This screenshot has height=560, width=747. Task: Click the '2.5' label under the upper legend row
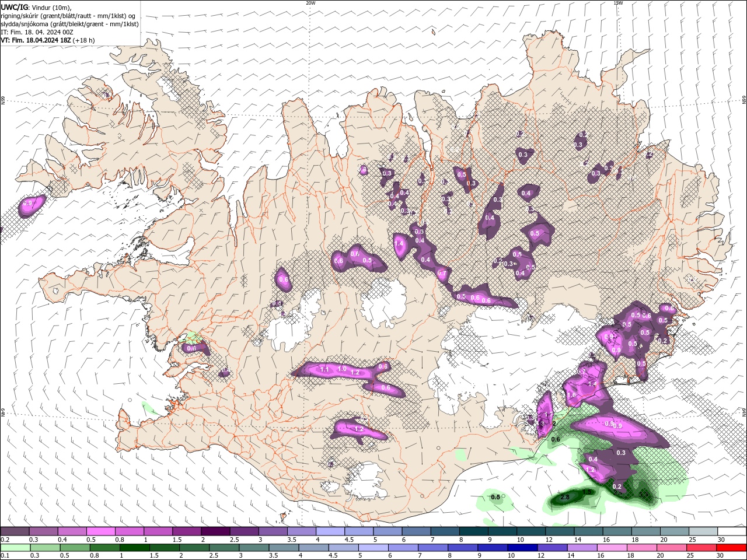pyautogui.click(x=234, y=540)
